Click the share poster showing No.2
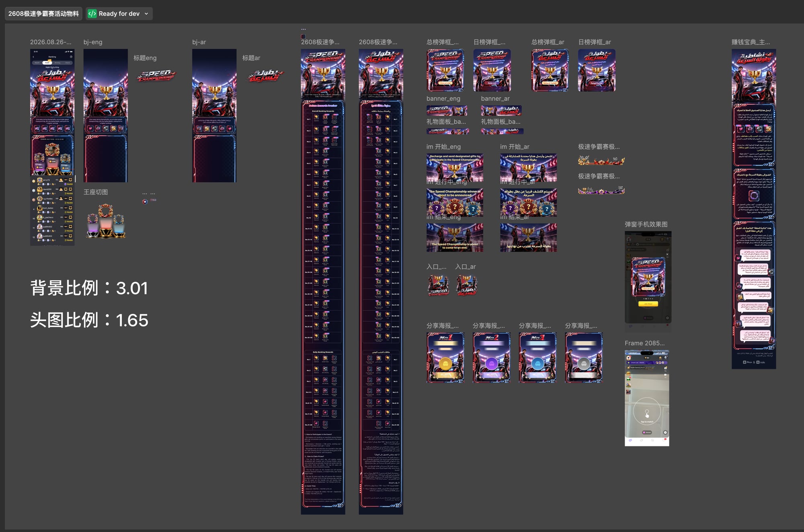This screenshot has width=804, height=532. [491, 357]
